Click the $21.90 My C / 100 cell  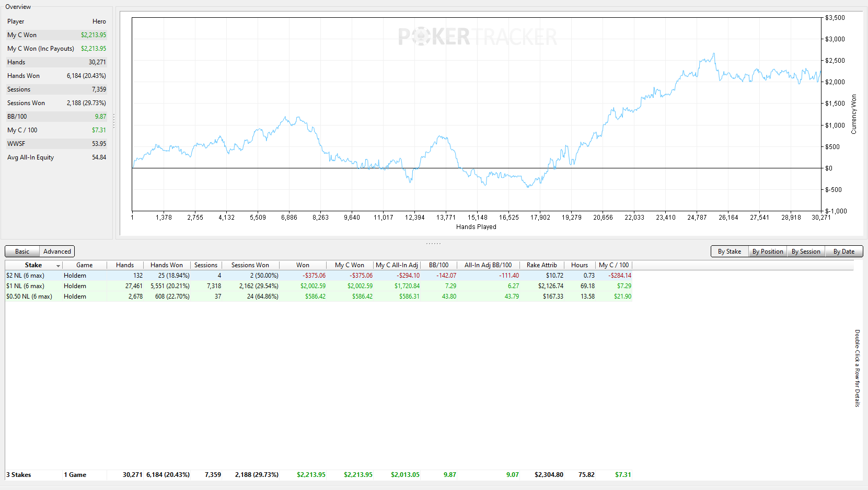[622, 297]
